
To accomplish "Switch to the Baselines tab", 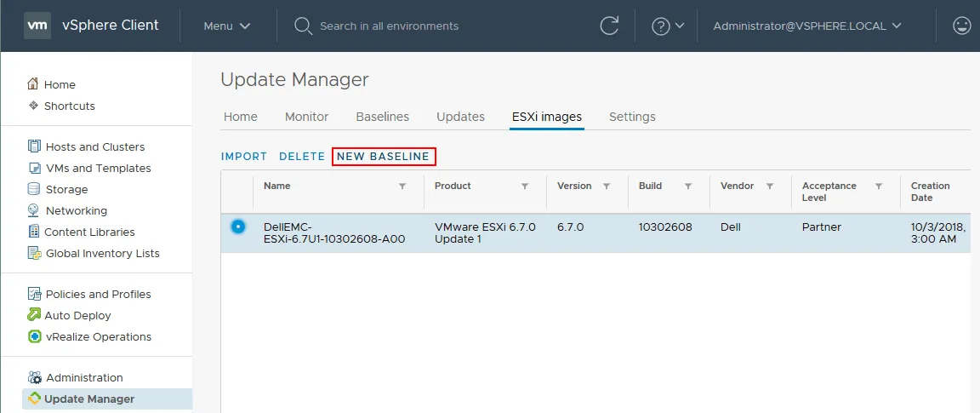I will 382,117.
